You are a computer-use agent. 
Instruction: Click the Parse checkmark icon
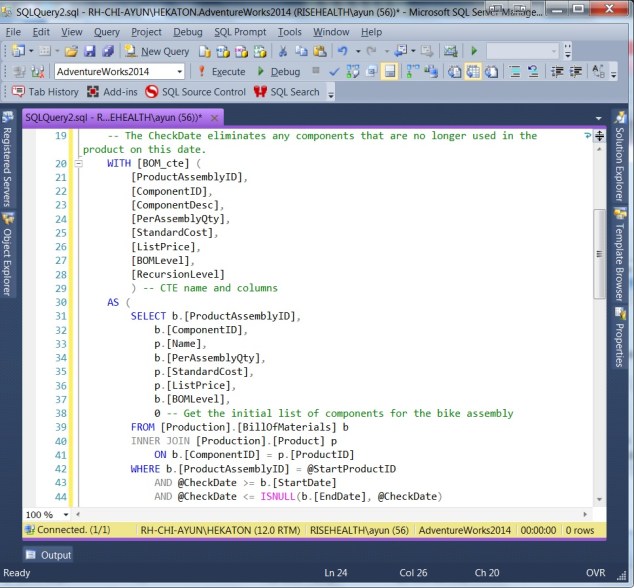[334, 72]
